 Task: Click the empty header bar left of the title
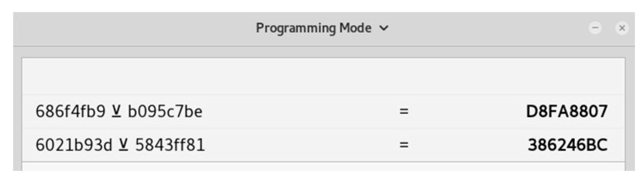[129, 28]
